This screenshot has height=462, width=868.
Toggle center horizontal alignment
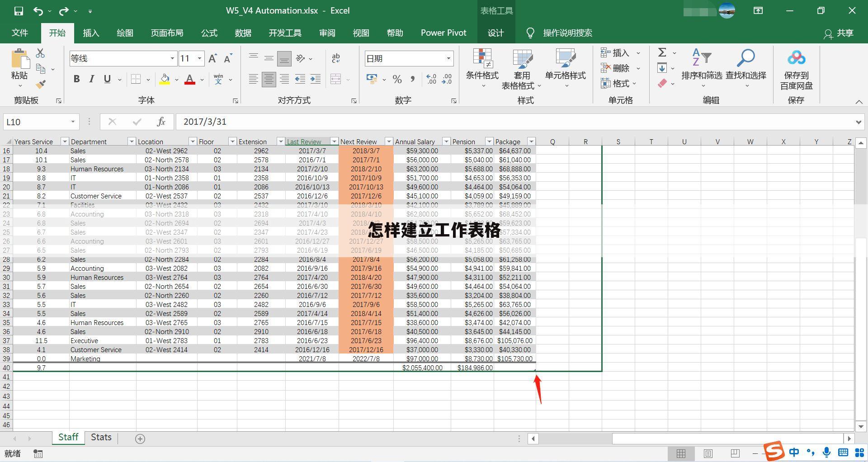[x=269, y=80]
